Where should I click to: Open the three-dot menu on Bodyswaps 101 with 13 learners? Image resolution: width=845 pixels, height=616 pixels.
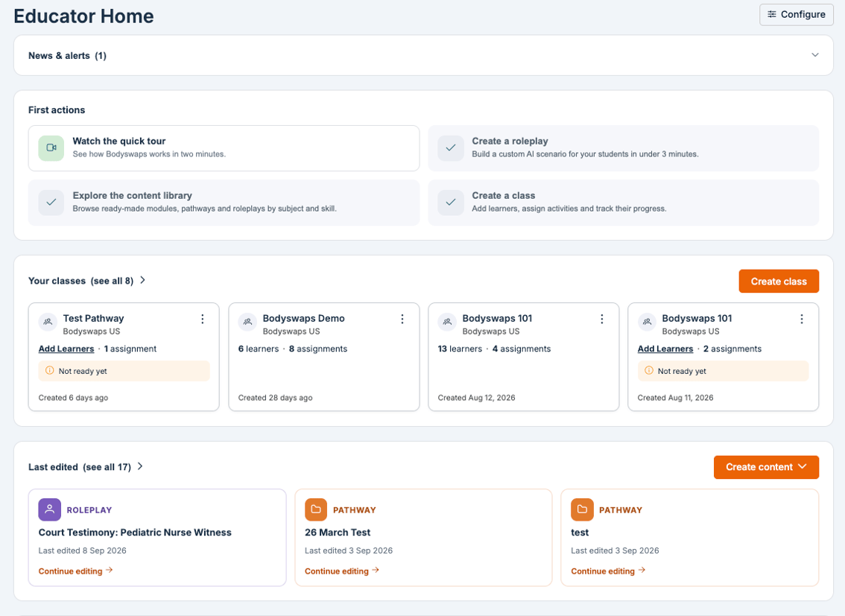click(602, 320)
